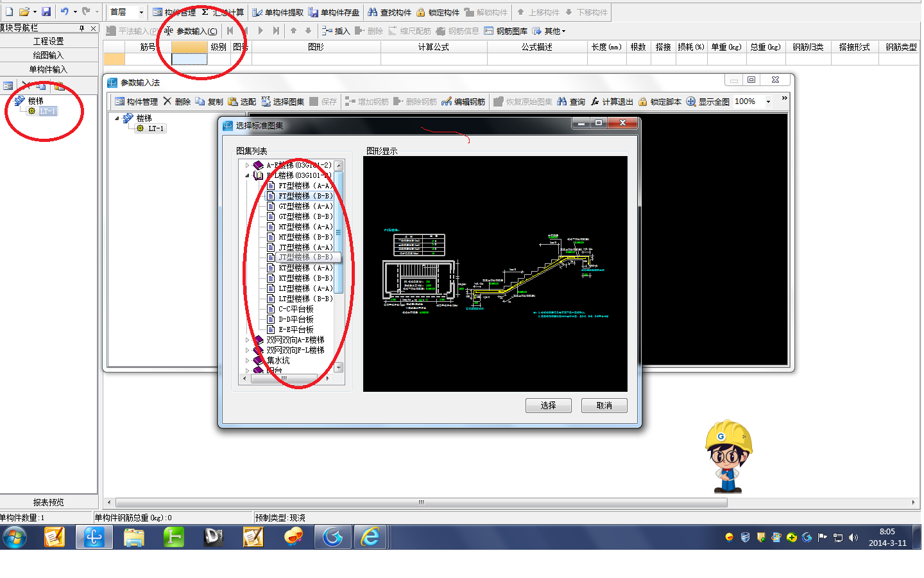924x578 pixels.
Task: Go to last record arrow icon
Action: click(x=276, y=31)
